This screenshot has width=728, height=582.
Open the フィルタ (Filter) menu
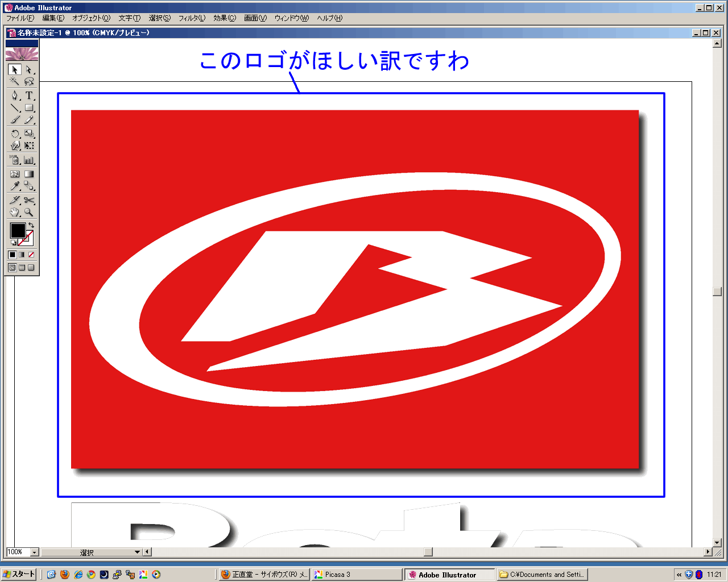(192, 18)
